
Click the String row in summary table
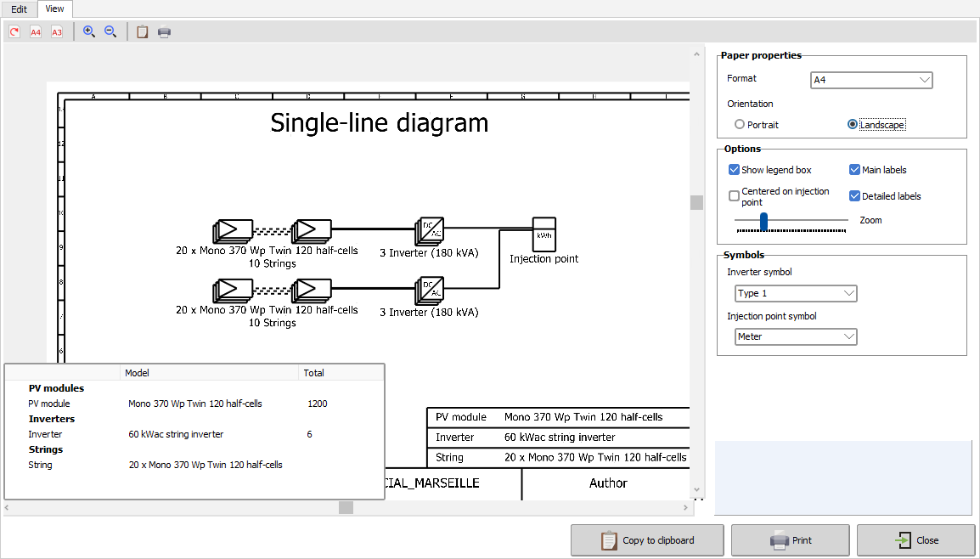(x=194, y=466)
